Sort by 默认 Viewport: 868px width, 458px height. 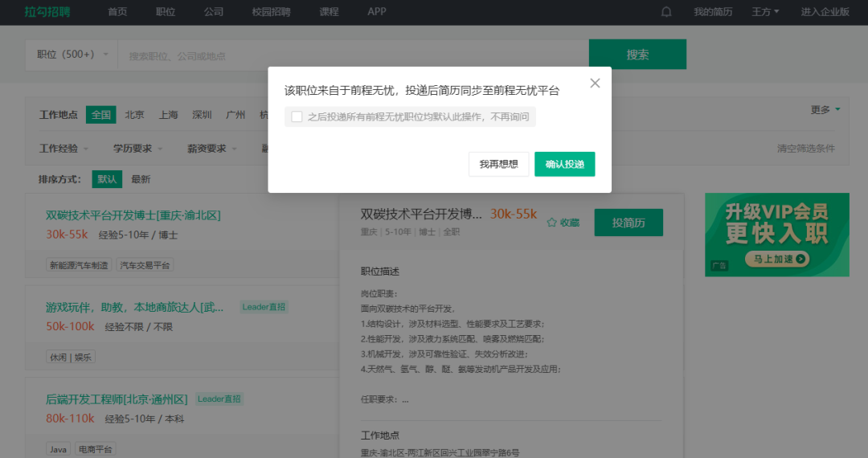(x=107, y=179)
